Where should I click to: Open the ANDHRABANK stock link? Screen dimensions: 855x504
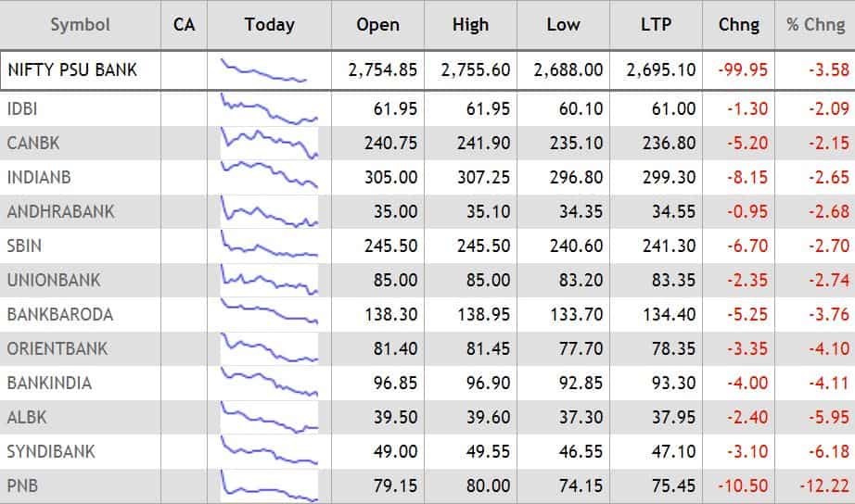tap(60, 211)
